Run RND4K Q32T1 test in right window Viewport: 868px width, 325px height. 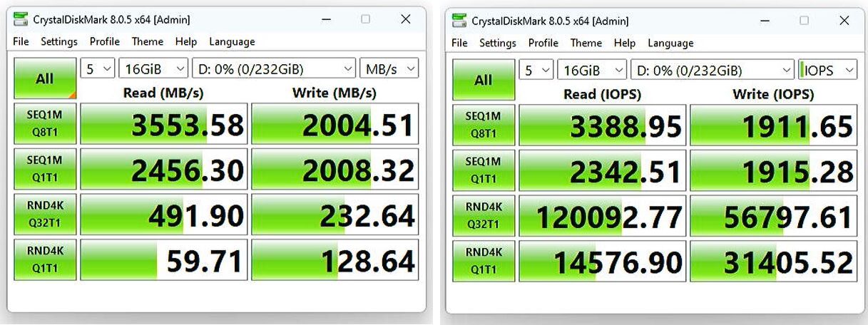[484, 215]
